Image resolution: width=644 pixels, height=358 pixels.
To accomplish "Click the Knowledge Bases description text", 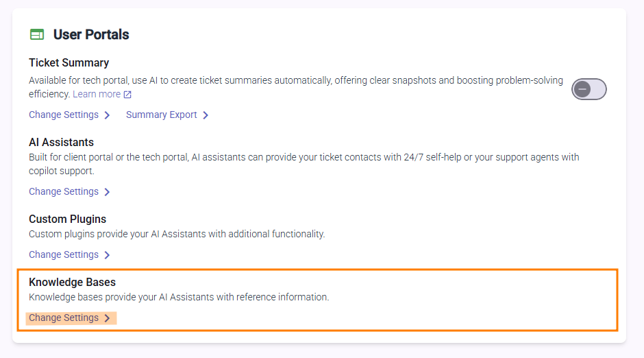I will click(x=179, y=298).
